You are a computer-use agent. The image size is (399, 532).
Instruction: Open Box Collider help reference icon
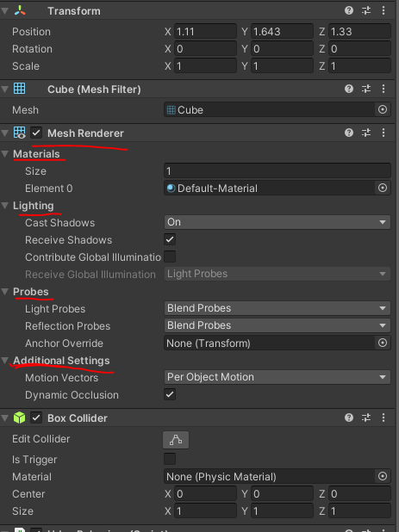coord(349,418)
